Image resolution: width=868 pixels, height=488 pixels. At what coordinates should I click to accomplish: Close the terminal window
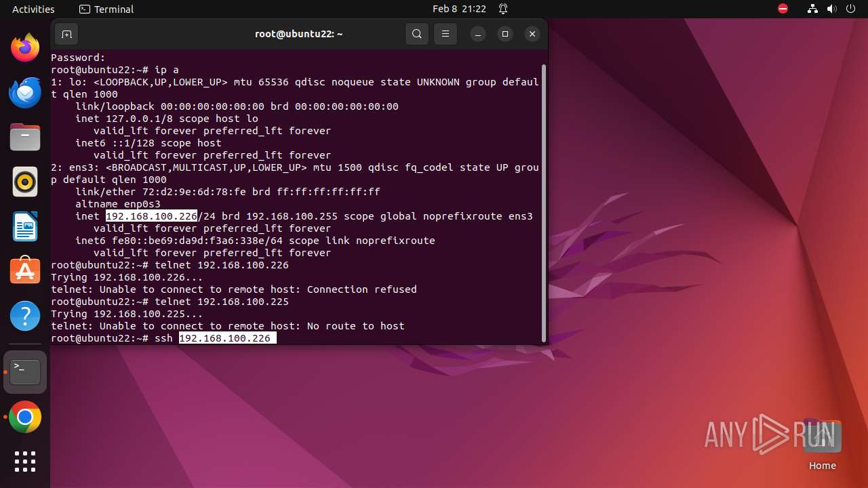[532, 34]
